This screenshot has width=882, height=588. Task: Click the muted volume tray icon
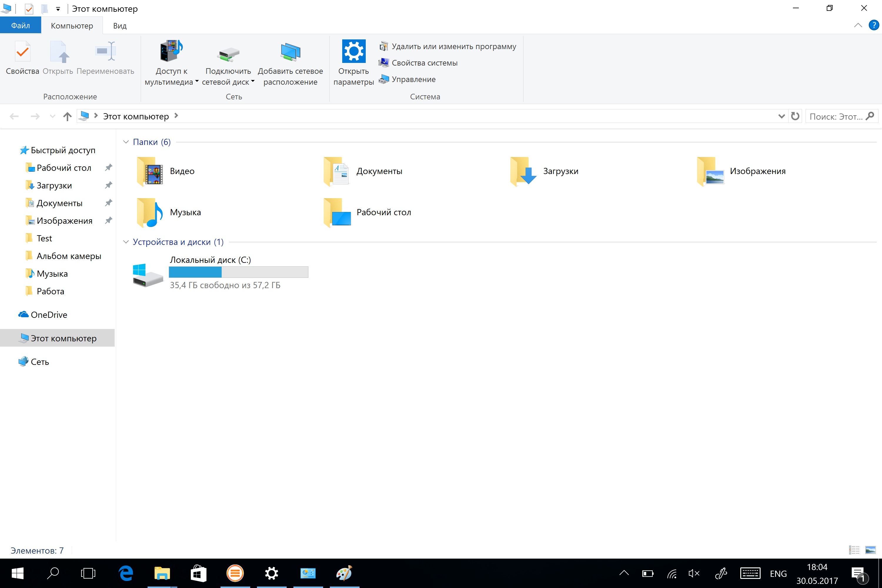[x=694, y=573]
